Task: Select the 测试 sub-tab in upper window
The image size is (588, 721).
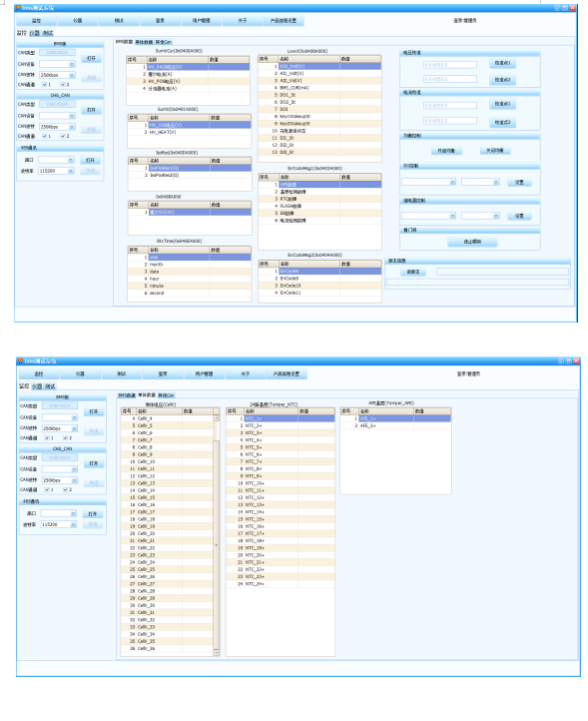Action: [x=48, y=33]
